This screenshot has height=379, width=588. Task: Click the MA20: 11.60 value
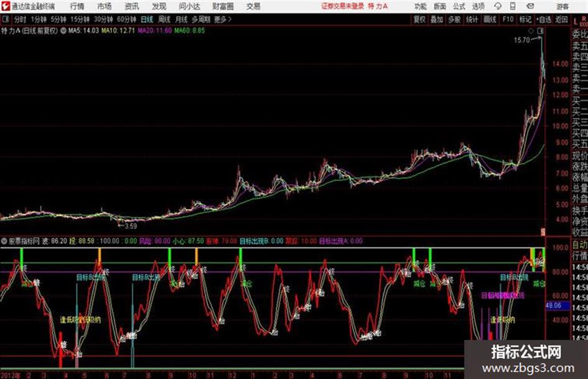click(x=154, y=30)
